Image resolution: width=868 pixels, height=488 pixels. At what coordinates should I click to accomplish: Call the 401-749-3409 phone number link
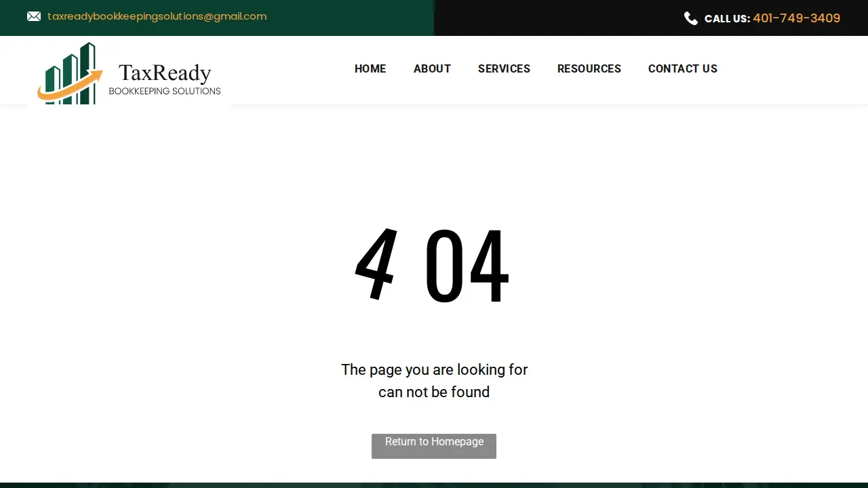[x=796, y=18]
